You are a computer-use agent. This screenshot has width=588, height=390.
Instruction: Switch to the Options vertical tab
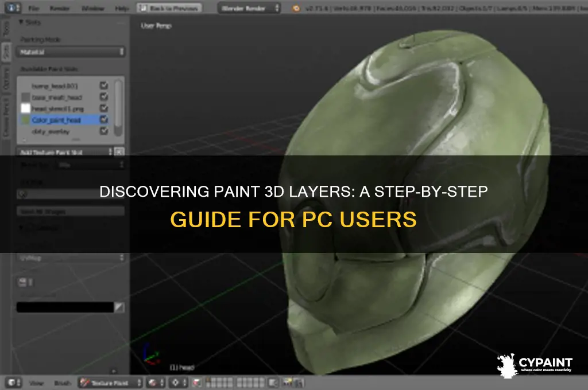tap(6, 79)
